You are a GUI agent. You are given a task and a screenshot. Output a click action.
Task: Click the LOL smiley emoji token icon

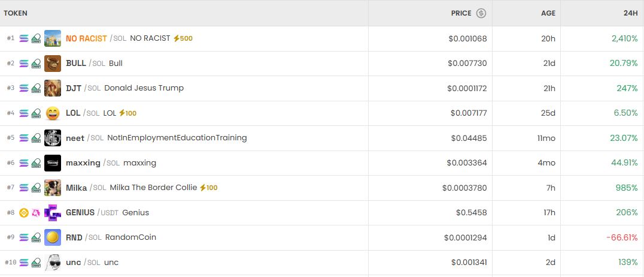(53, 113)
